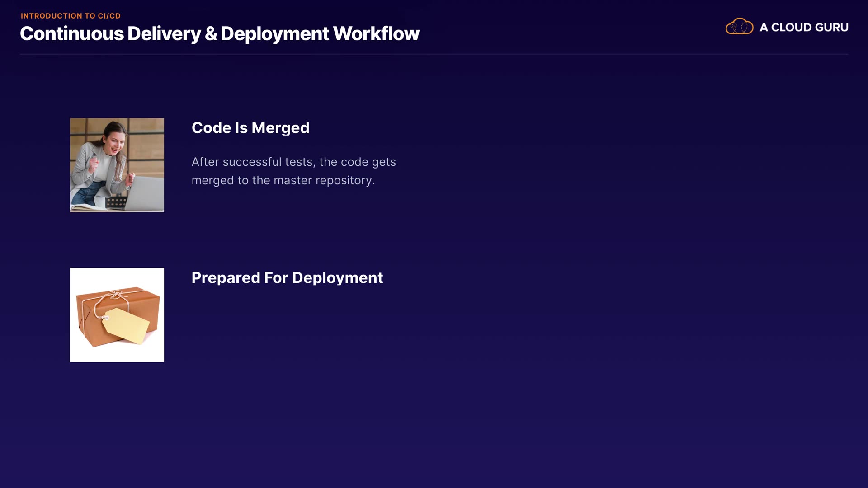Viewport: 868px width, 488px height.
Task: Click the A CLOUD GURU brand text
Action: coord(804,28)
